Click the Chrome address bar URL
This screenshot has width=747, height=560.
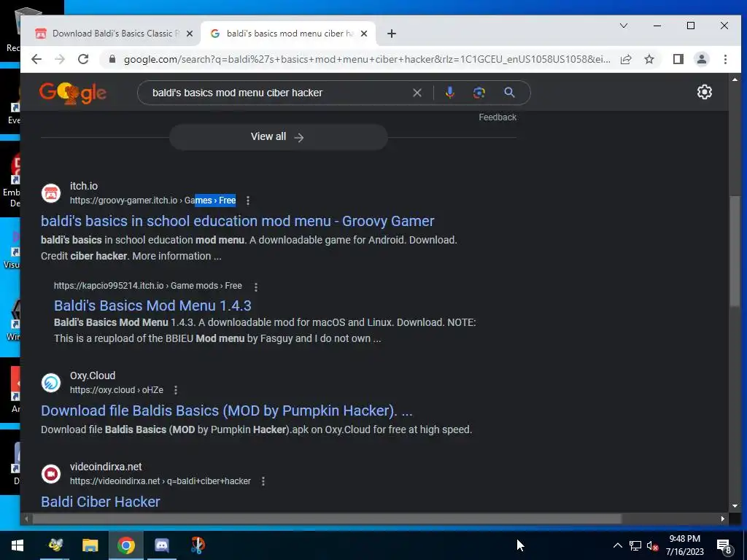click(367, 59)
